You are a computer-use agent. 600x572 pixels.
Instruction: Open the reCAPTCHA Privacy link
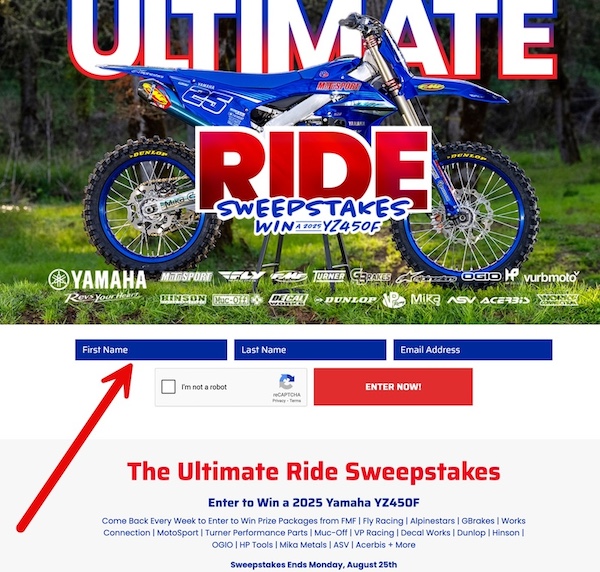279,401
